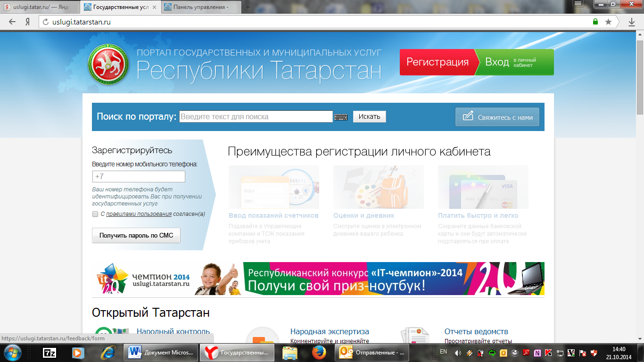The image size is (644, 362).
Task: Reload the page using the refresh icon
Action: pyautogui.click(x=46, y=22)
